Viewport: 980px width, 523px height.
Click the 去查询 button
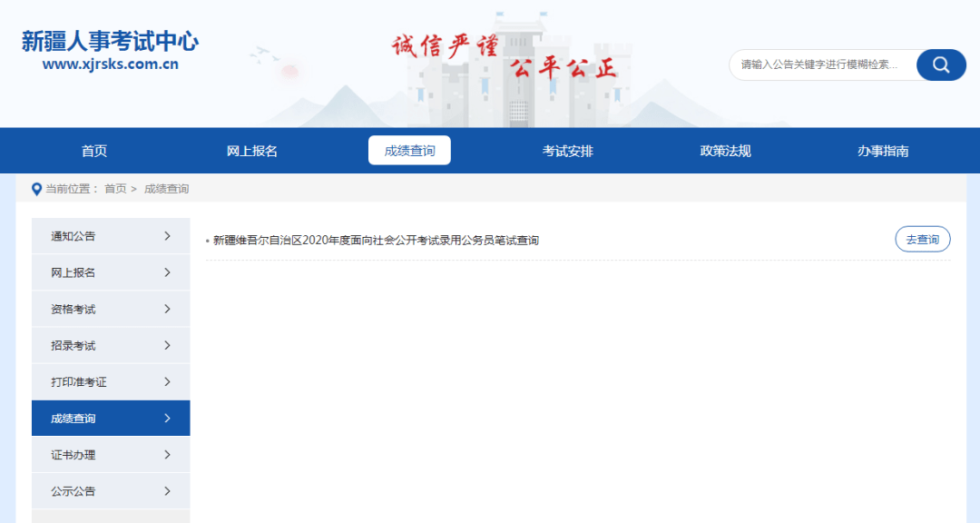click(922, 239)
